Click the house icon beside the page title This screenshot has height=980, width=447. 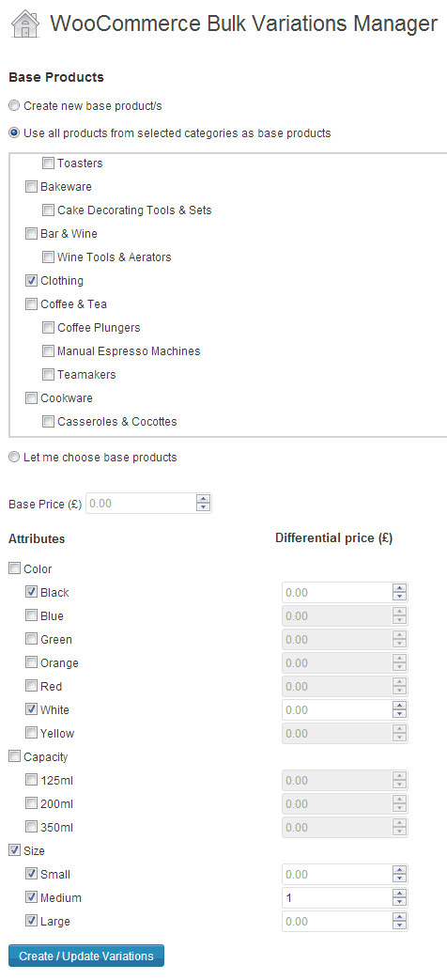[x=25, y=25]
